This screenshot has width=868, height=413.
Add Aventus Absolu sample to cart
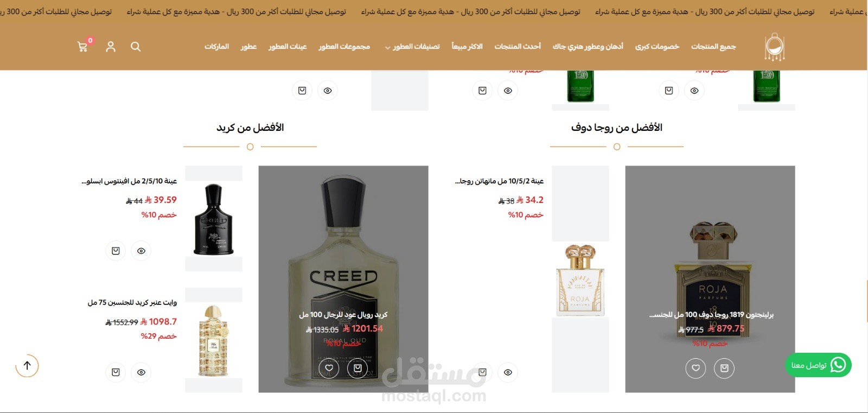(116, 251)
